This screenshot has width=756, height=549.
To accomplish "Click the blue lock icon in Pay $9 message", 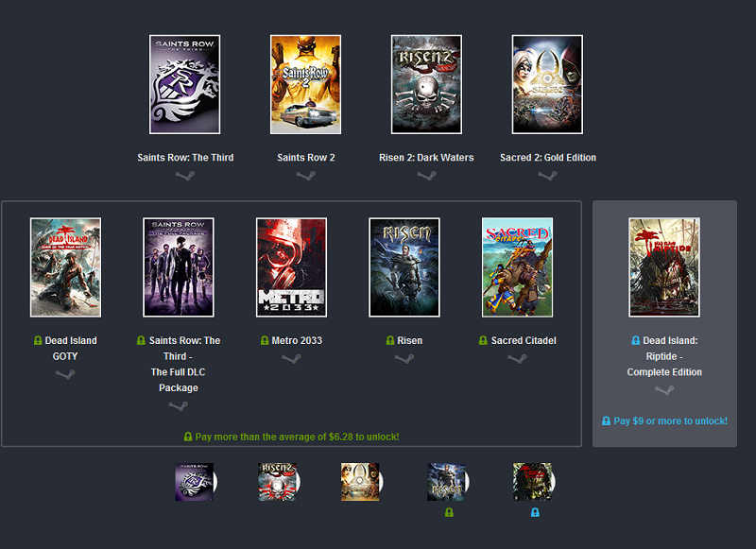I will pyautogui.click(x=606, y=420).
